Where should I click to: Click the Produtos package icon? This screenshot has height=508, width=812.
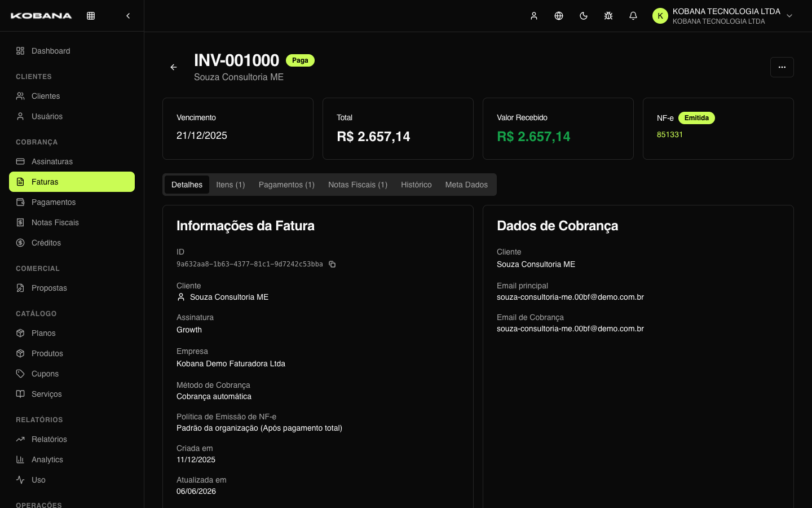(20, 353)
